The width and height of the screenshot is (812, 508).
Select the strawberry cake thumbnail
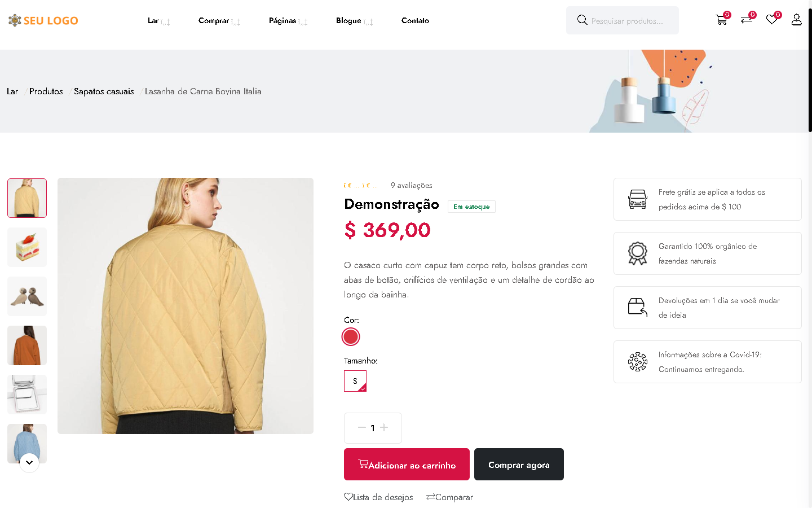27,247
